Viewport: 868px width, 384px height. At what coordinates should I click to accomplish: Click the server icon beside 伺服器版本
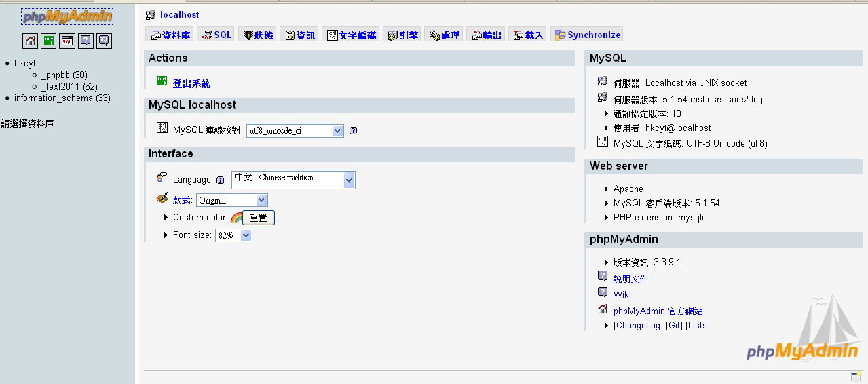tap(603, 98)
